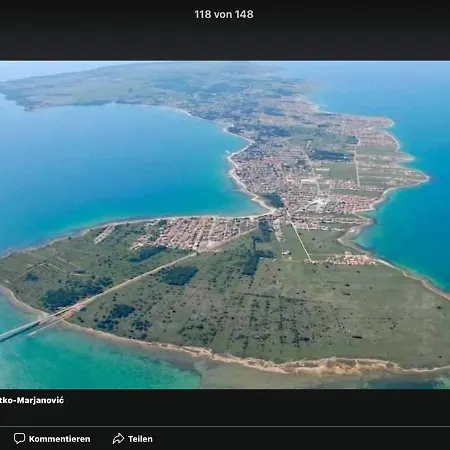
Task: Click the number 118 in the counter
Action: click(203, 14)
